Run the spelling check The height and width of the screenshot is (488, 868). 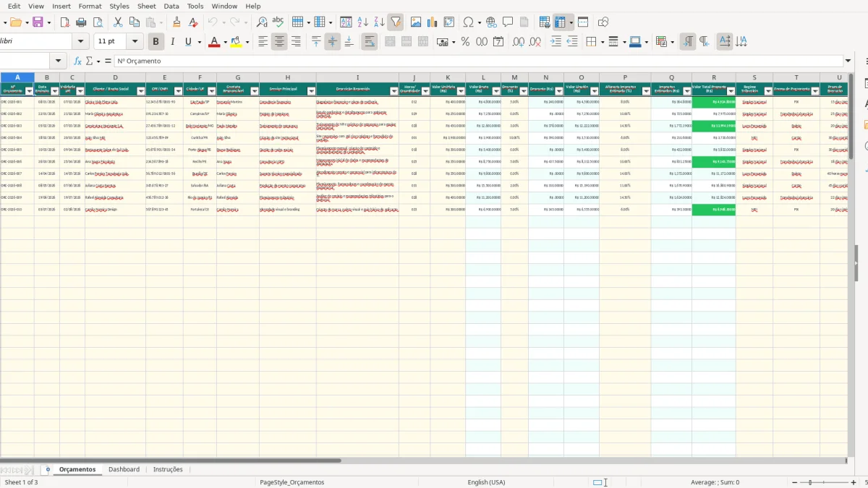pyautogui.click(x=278, y=22)
